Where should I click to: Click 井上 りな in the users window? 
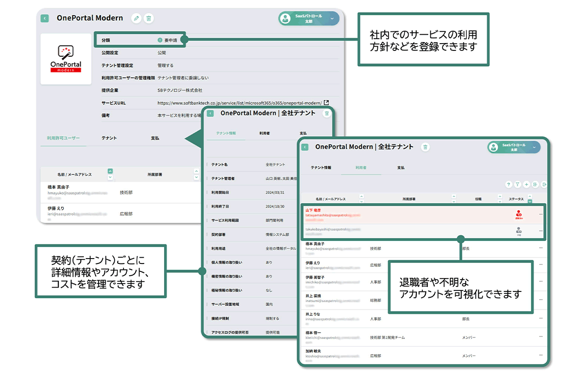314,314
